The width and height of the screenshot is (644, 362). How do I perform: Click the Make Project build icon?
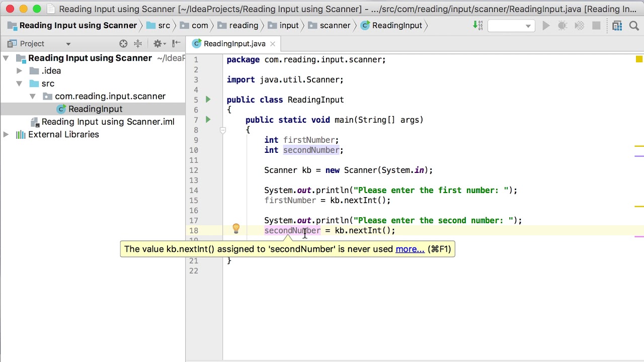[x=478, y=26]
